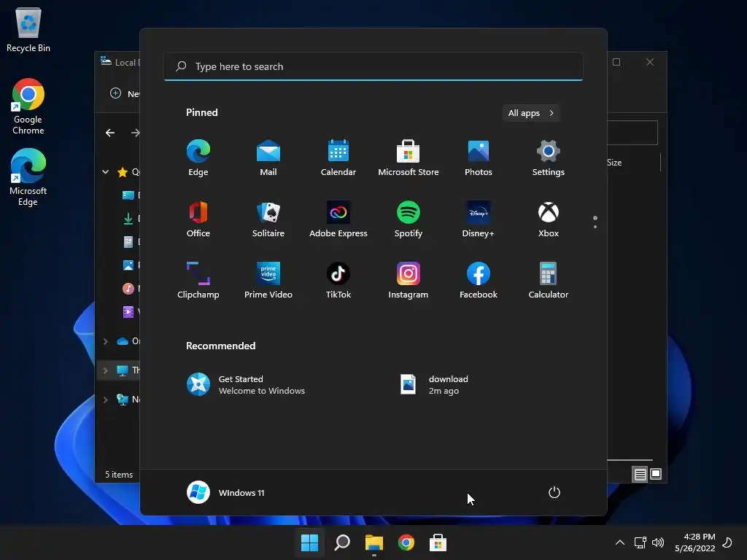
Task: Open notifications moon icon in the taskbar
Action: pyautogui.click(x=727, y=542)
